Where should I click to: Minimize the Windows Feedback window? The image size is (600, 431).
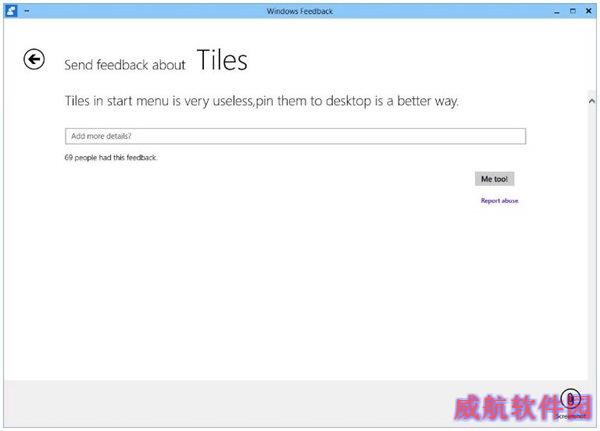pyautogui.click(x=557, y=11)
